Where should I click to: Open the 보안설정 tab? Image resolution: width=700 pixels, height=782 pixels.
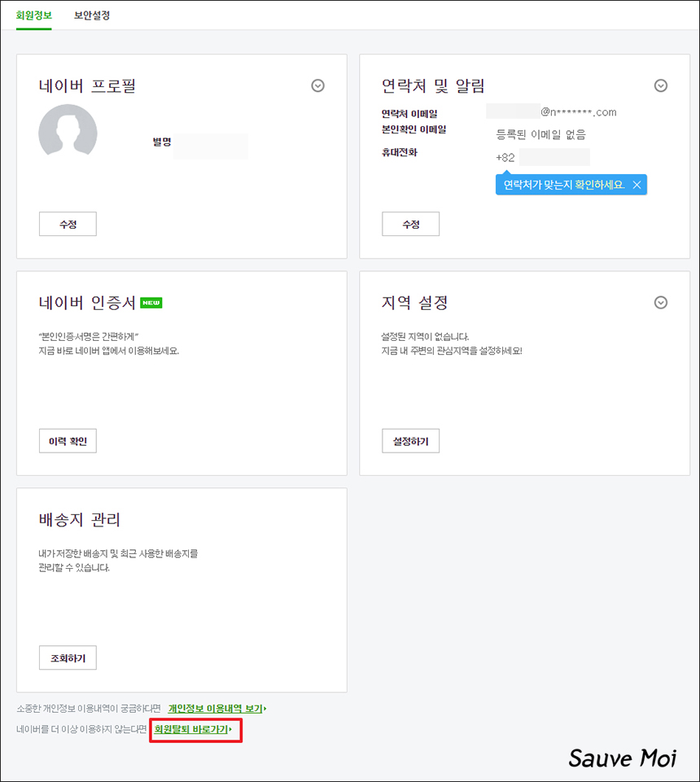coord(92,15)
